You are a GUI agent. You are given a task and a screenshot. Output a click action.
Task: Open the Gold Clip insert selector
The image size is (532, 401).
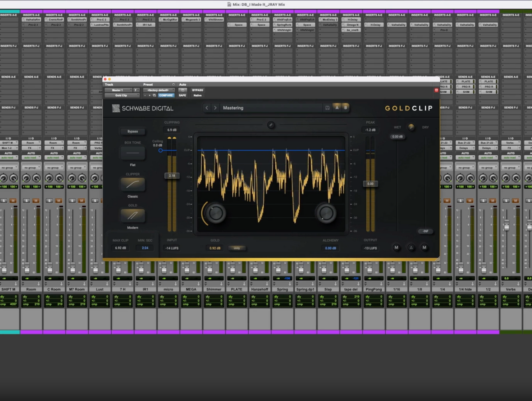coord(121,95)
